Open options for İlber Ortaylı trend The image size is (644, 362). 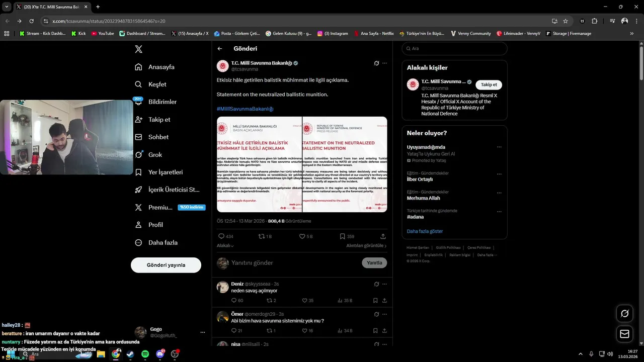(x=499, y=174)
